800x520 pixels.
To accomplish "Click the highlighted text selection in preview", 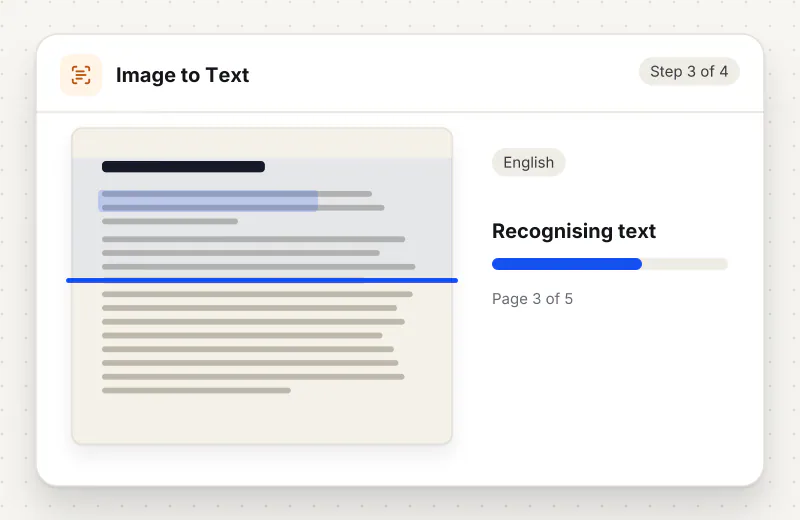I will click(x=208, y=201).
